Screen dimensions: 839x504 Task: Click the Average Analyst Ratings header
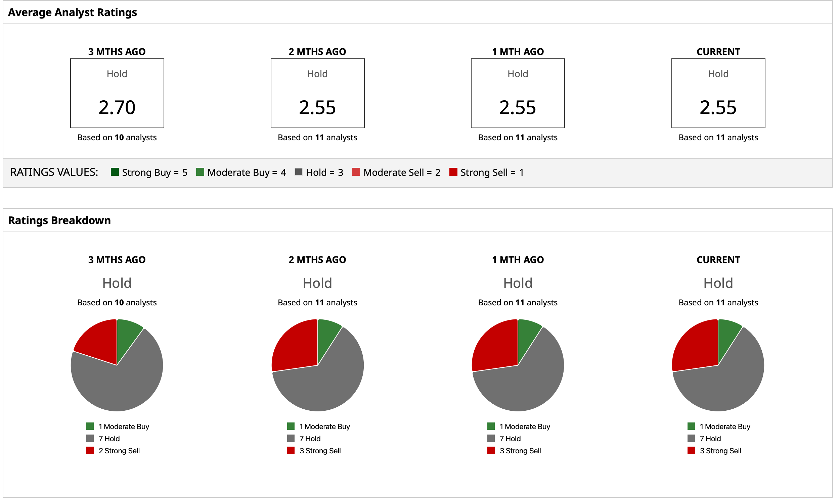tap(73, 12)
